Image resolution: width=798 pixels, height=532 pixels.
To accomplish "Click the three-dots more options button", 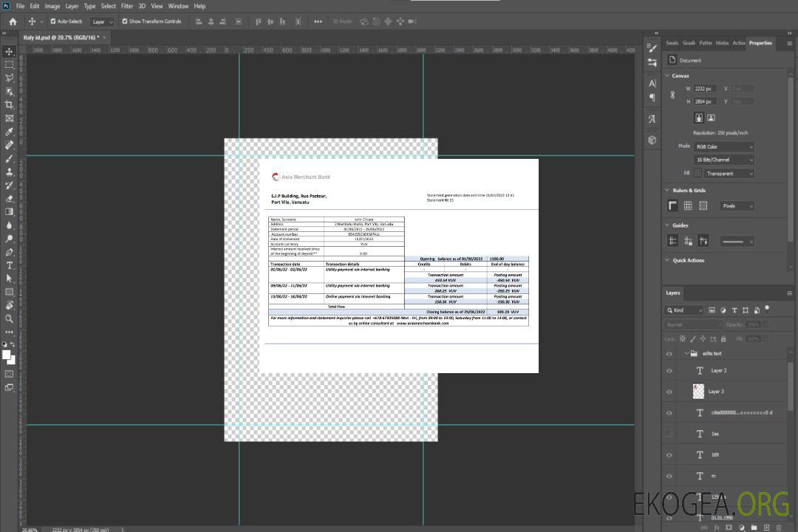I will click(318, 21).
